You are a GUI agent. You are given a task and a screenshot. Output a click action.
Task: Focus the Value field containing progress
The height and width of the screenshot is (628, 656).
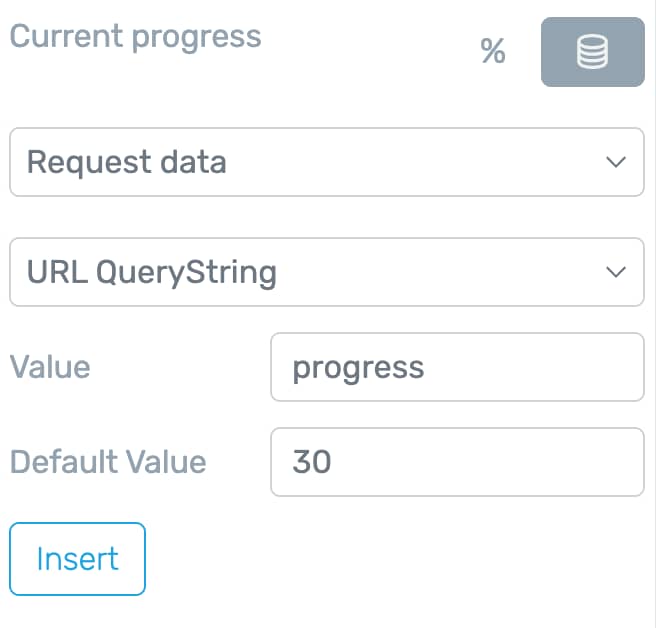tap(457, 367)
